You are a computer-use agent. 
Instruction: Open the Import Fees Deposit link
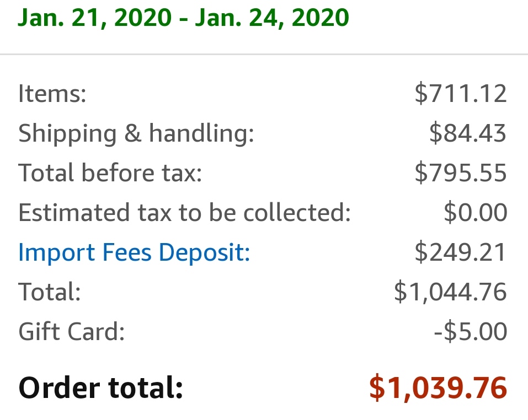(x=134, y=252)
